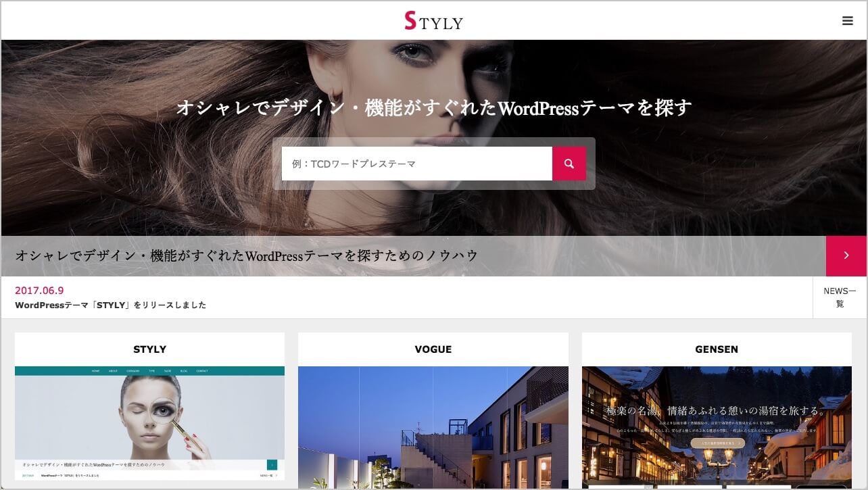Viewport: 868px width, 490px height.
Task: Click the STYLY logo in the header
Action: [x=433, y=21]
